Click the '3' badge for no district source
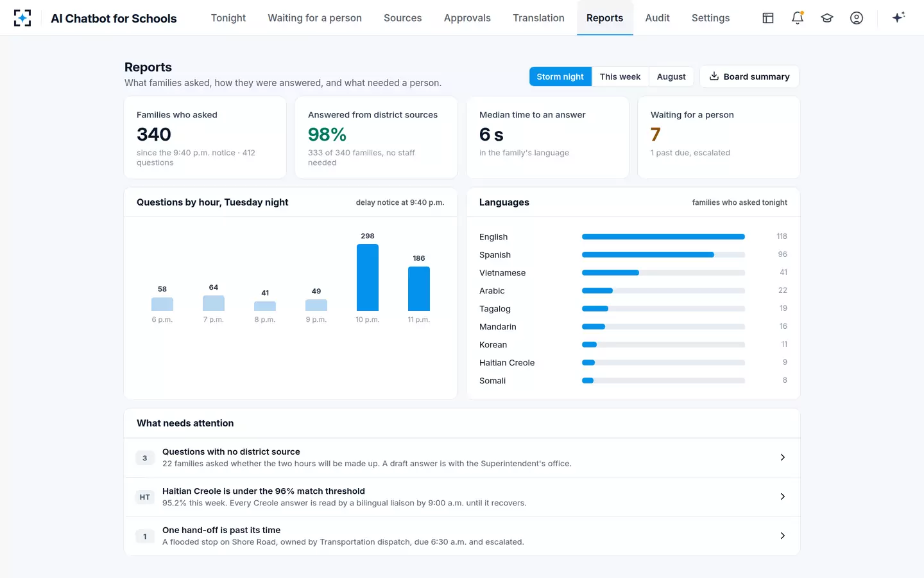 click(x=145, y=458)
